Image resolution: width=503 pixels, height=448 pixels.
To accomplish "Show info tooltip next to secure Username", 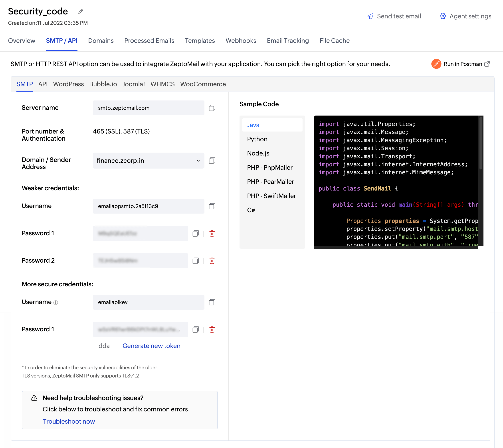I will 56,303.
